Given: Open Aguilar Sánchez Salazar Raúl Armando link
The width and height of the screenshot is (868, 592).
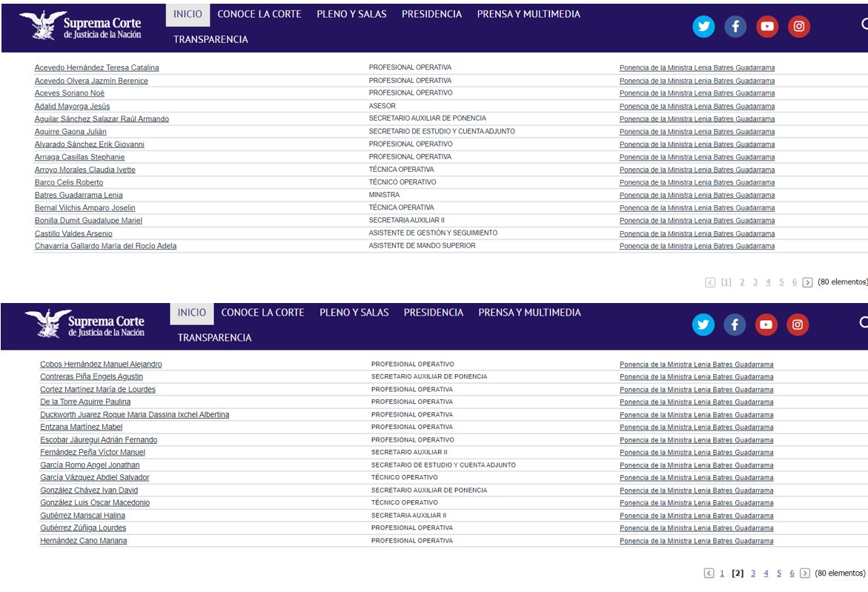Looking at the screenshot, I should point(102,119).
